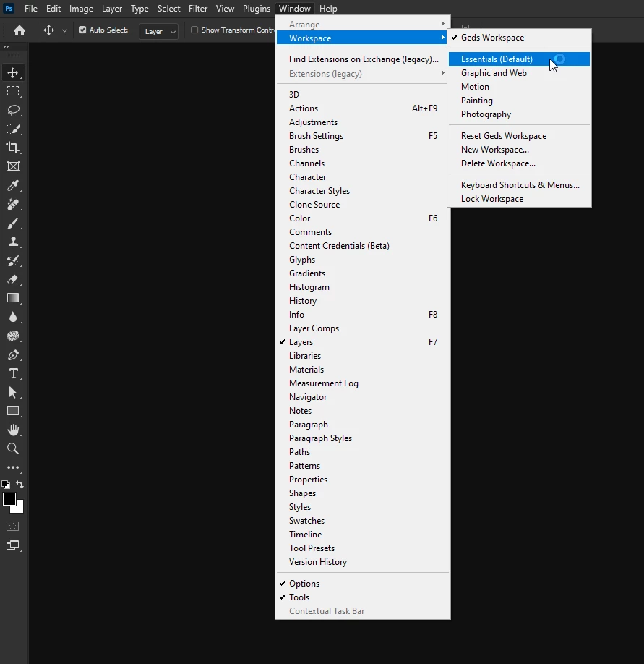
Task: Open the Layer auto-select dropdown
Action: [x=159, y=31]
